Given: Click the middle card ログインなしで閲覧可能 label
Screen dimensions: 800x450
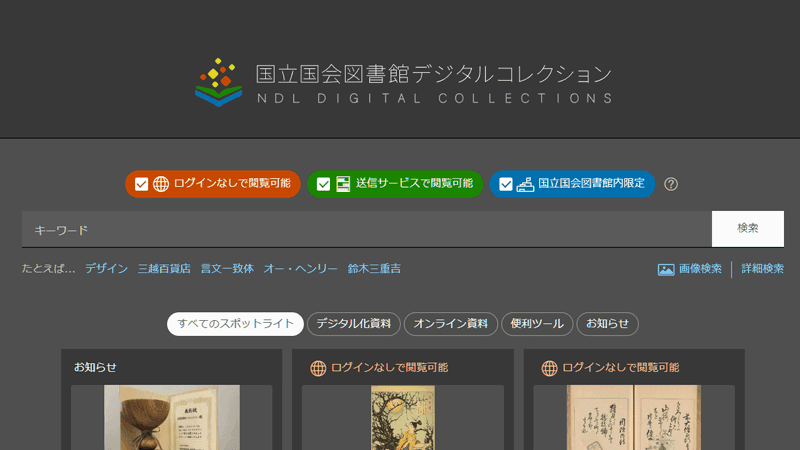Looking at the screenshot, I should point(389,368).
